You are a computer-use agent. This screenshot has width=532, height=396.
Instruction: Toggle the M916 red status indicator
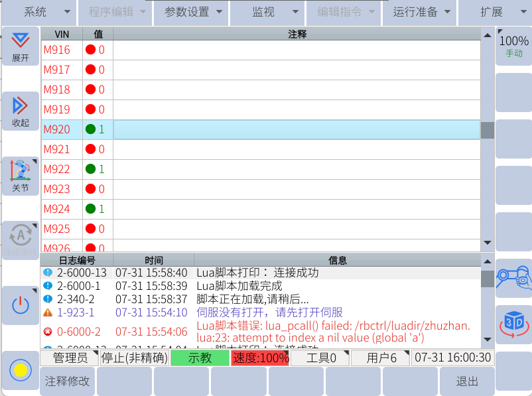tap(90, 50)
